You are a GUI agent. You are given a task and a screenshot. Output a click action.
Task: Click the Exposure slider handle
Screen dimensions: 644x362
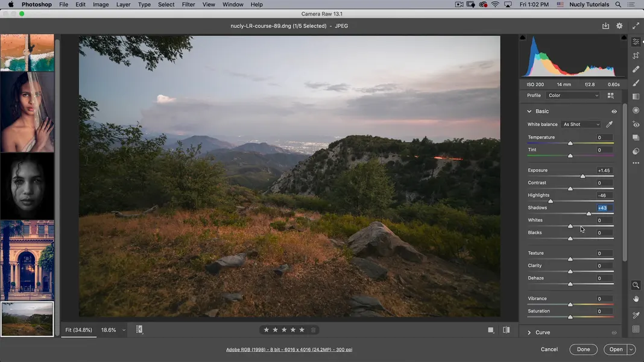[x=582, y=176]
